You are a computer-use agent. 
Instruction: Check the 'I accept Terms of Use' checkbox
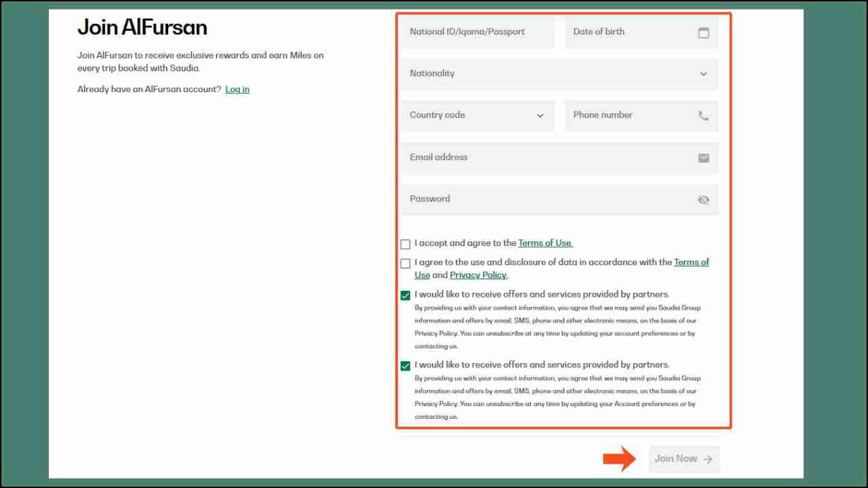click(x=405, y=244)
